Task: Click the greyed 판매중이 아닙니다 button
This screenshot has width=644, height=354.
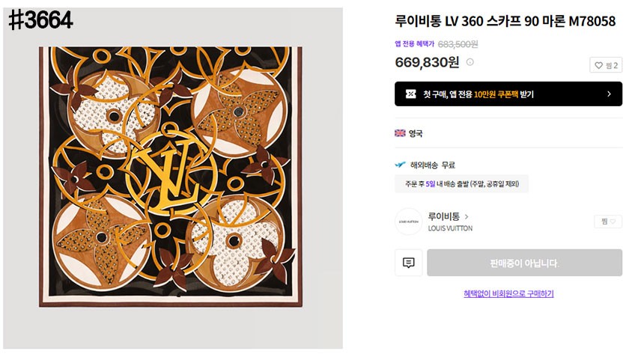Action: click(524, 263)
